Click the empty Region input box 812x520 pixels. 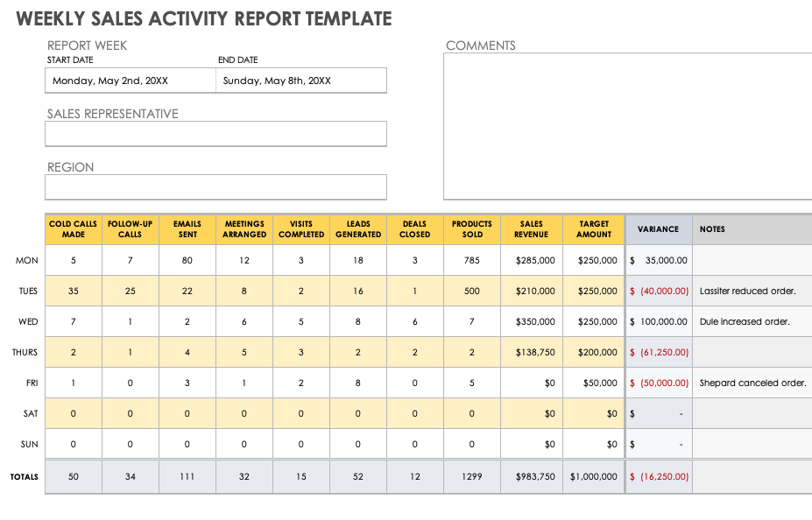click(x=215, y=186)
